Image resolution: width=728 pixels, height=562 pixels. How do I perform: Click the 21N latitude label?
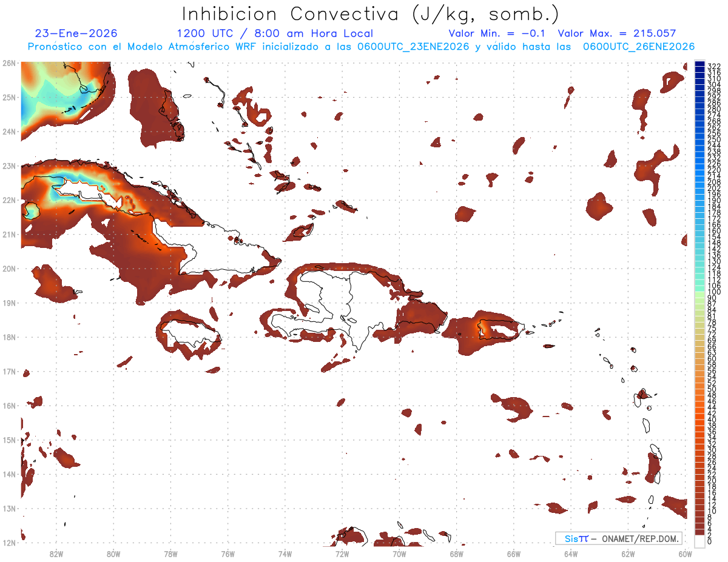pos(9,234)
